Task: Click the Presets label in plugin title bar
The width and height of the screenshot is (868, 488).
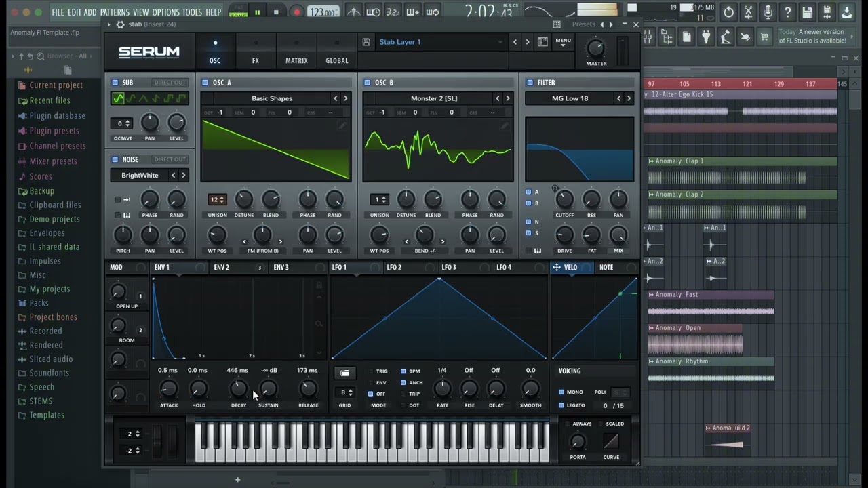Action: [584, 24]
